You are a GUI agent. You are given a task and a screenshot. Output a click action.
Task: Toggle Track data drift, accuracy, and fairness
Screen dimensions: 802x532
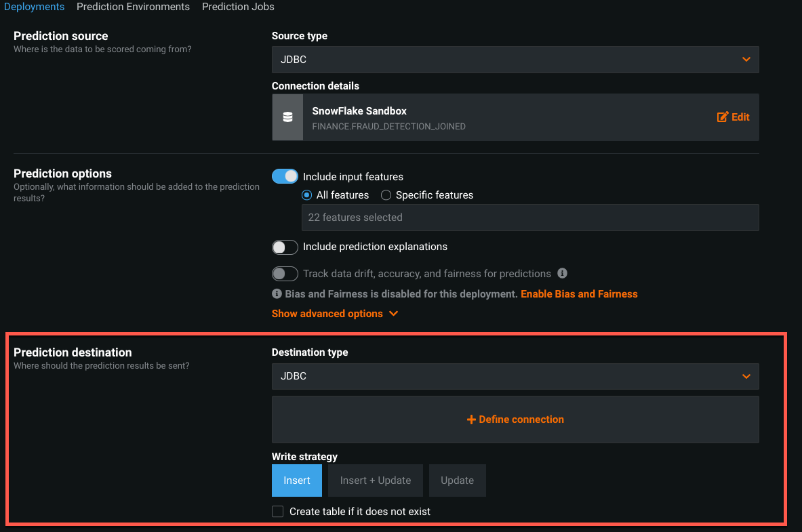[x=285, y=274]
